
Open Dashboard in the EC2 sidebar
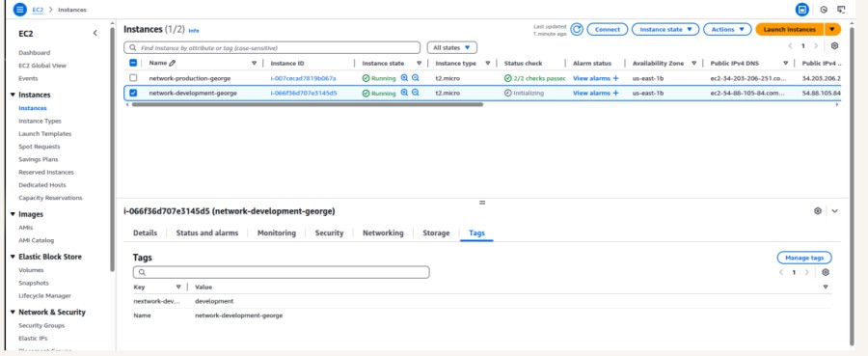pos(35,53)
